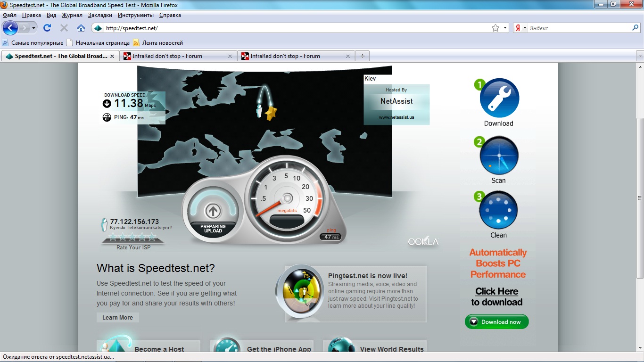Reload the current page
Viewport: 644px width, 362px height.
click(47, 28)
